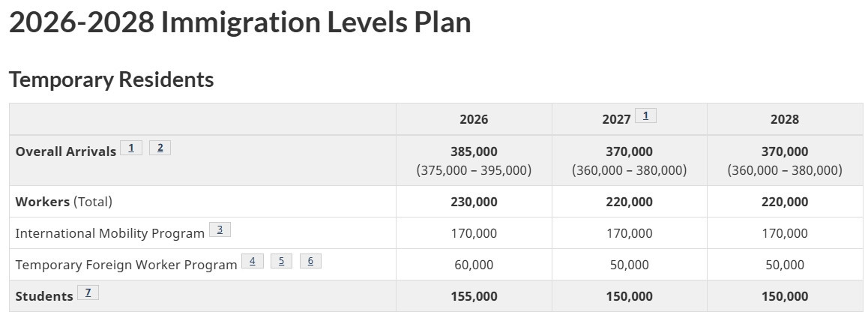Image resolution: width=868 pixels, height=318 pixels.
Task: Open footnote 1 beside Overall Arrivals
Action: (x=130, y=148)
